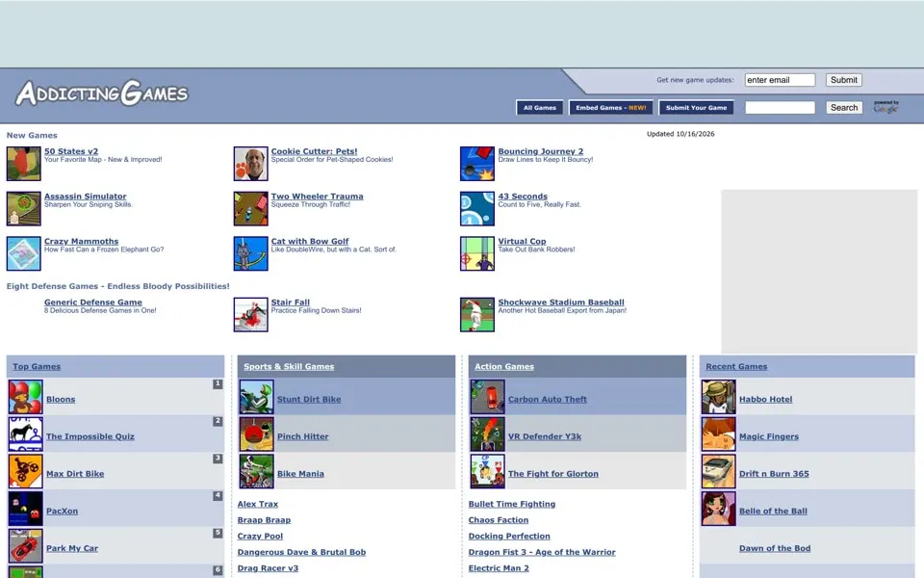
Task: Open the 50 States v2 game thumbnail
Action: [23, 164]
